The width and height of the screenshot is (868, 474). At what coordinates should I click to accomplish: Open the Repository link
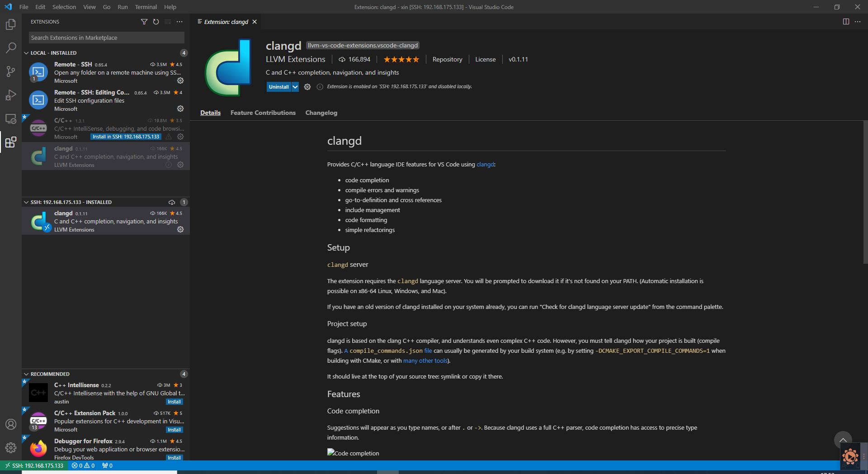click(448, 59)
